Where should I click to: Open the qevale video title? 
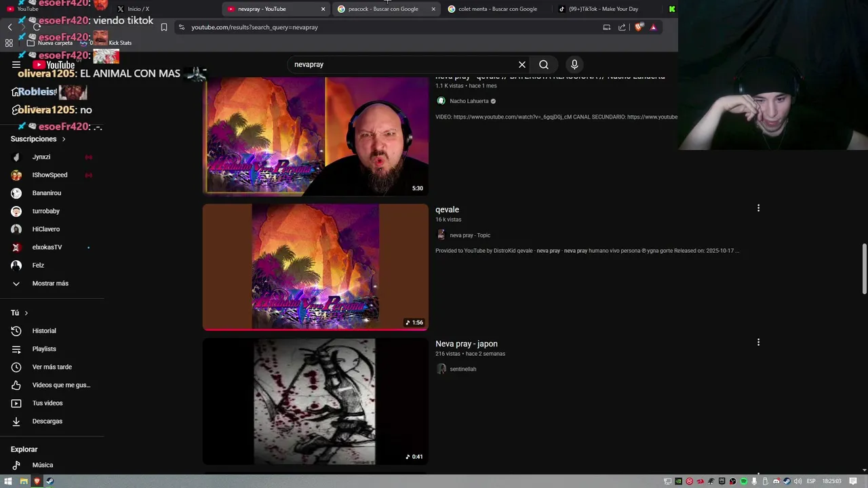click(447, 209)
